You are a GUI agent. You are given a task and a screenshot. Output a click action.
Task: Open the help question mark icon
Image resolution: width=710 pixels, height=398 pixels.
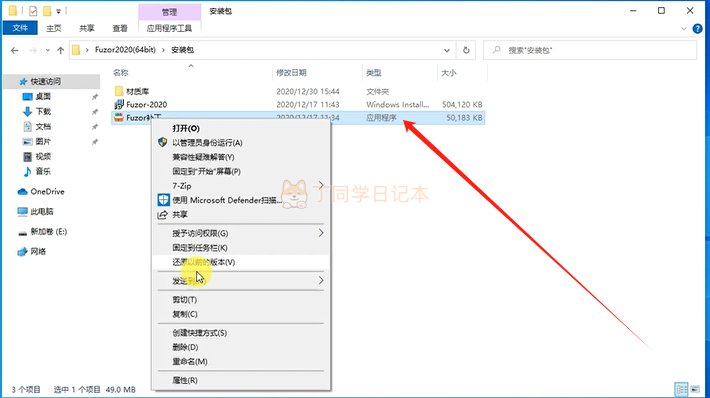tap(697, 29)
